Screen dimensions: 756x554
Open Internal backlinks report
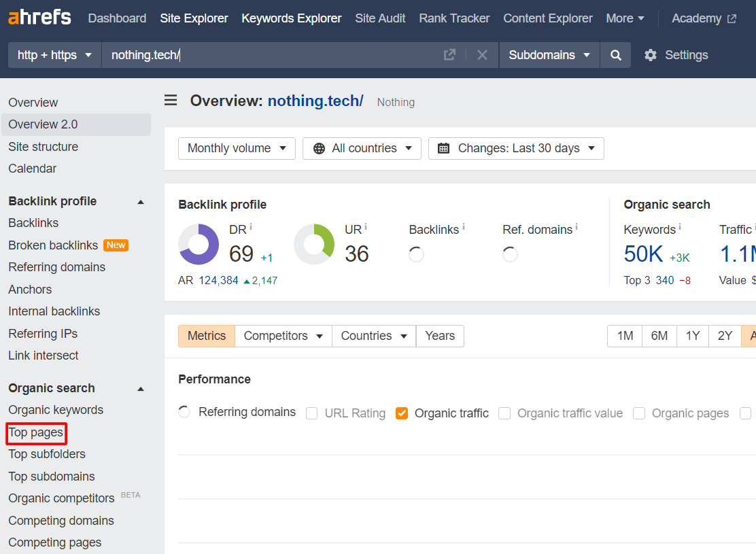[x=54, y=311]
